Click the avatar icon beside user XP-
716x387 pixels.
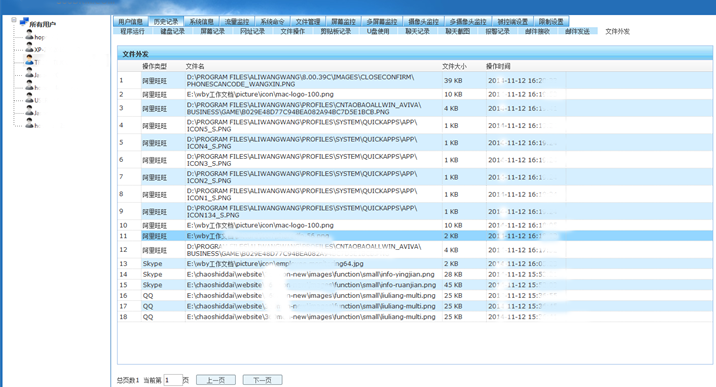[29, 47]
